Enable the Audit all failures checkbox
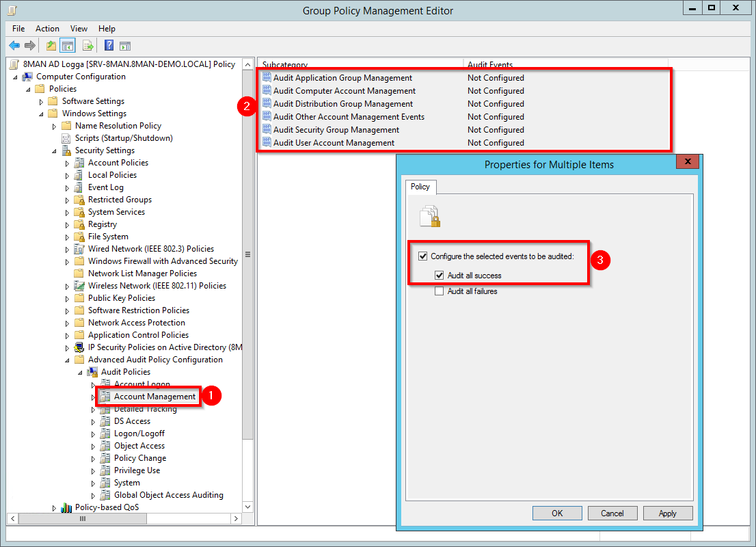Viewport: 756px width, 547px height. click(440, 291)
